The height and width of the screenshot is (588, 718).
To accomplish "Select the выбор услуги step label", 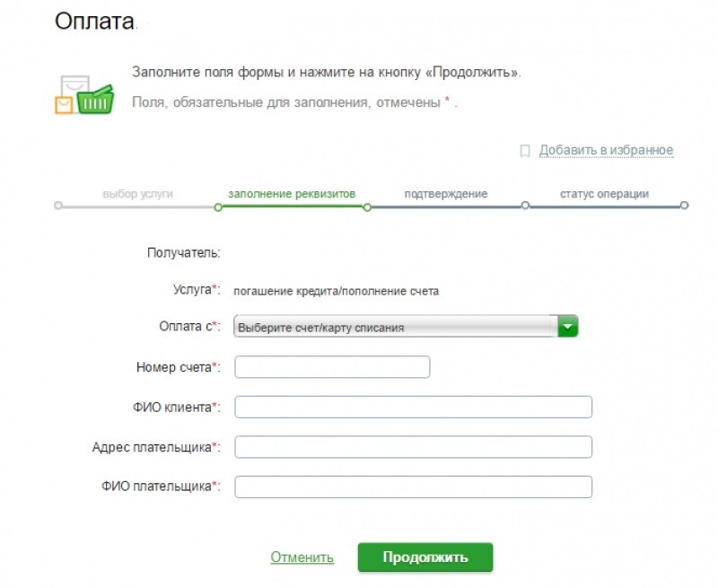I will click(x=138, y=194).
